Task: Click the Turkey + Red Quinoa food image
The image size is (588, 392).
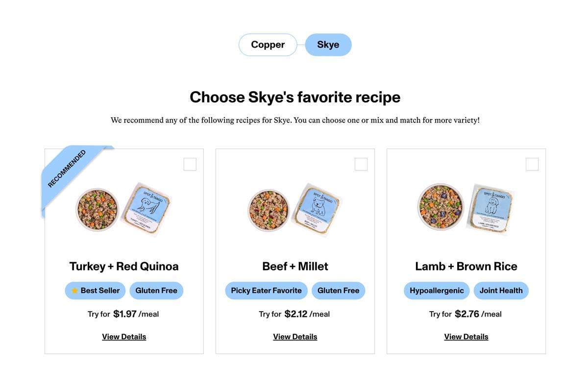Action: click(123, 209)
